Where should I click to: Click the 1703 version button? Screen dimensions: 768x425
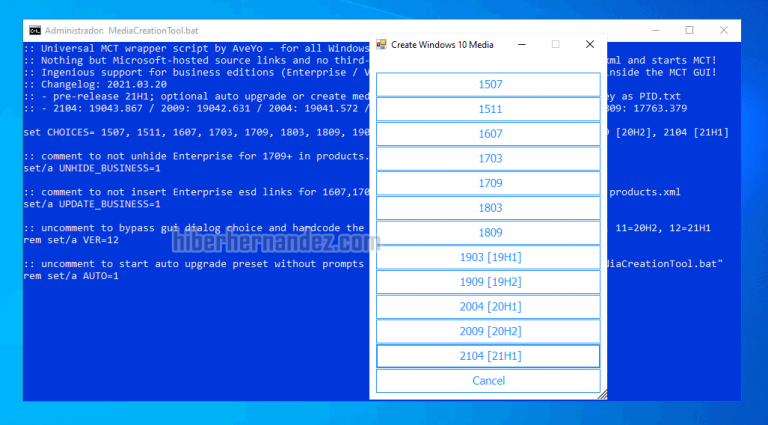click(490, 159)
